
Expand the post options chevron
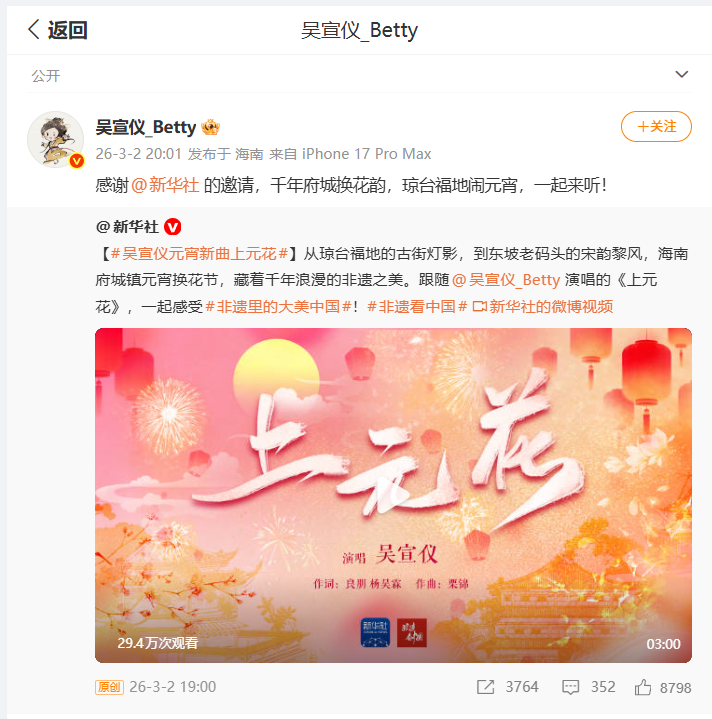point(682,74)
